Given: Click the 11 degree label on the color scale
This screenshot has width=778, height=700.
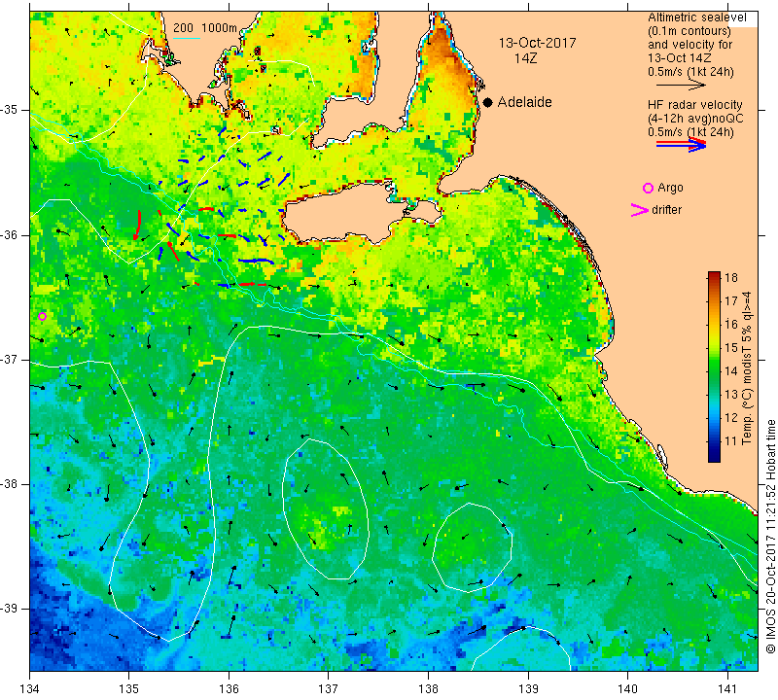Looking at the screenshot, I should tap(731, 441).
